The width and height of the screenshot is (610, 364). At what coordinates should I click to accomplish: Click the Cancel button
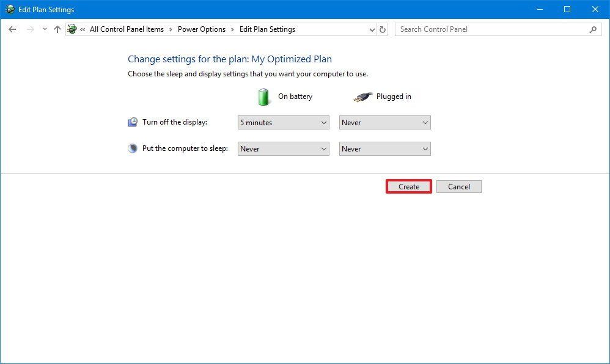tap(458, 186)
